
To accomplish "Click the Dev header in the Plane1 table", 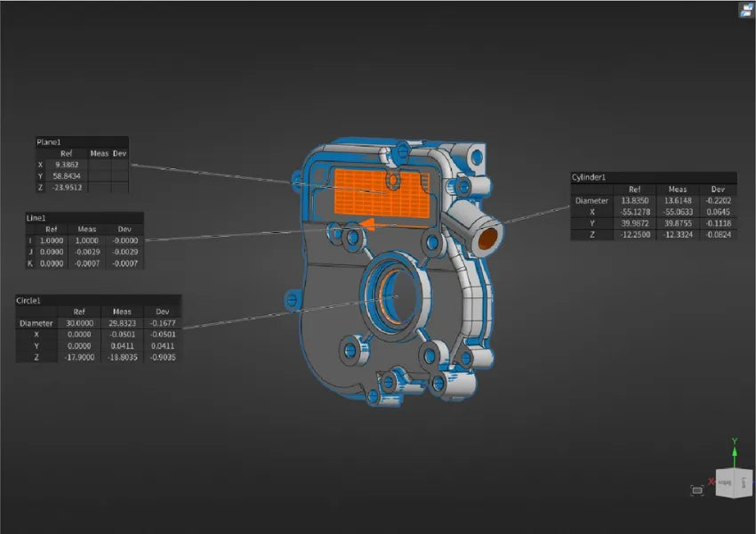I will click(119, 153).
